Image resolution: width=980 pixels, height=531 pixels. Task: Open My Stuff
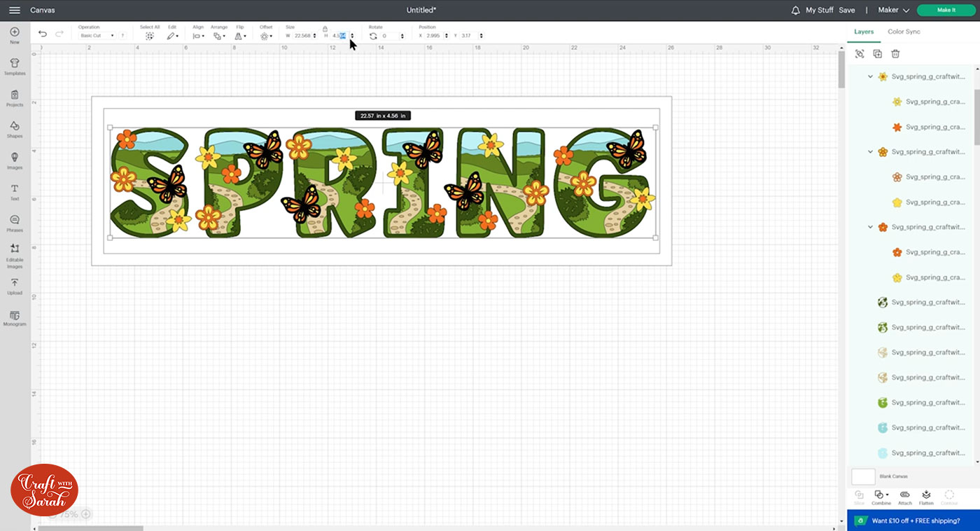(x=819, y=11)
